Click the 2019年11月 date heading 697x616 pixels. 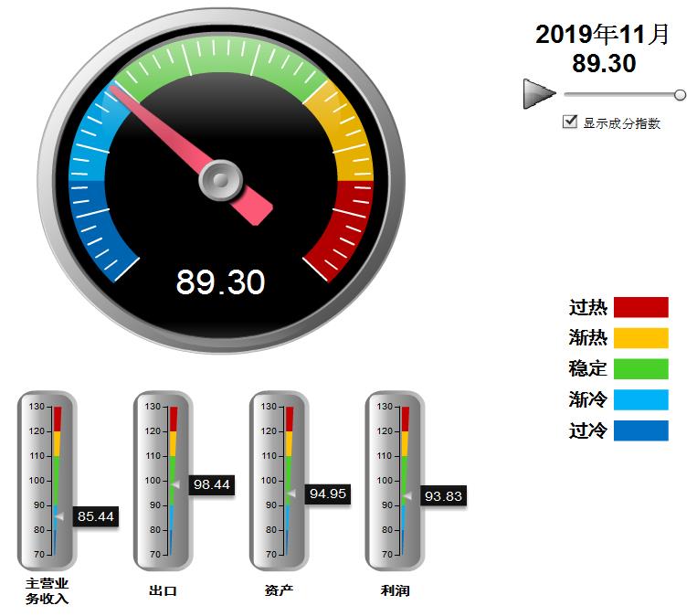602,35
